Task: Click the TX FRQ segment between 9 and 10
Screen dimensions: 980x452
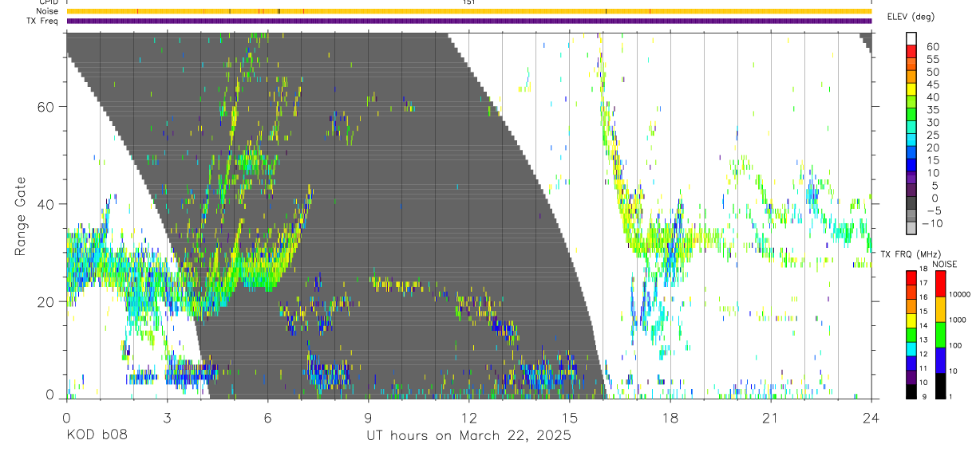Action: coord(911,392)
